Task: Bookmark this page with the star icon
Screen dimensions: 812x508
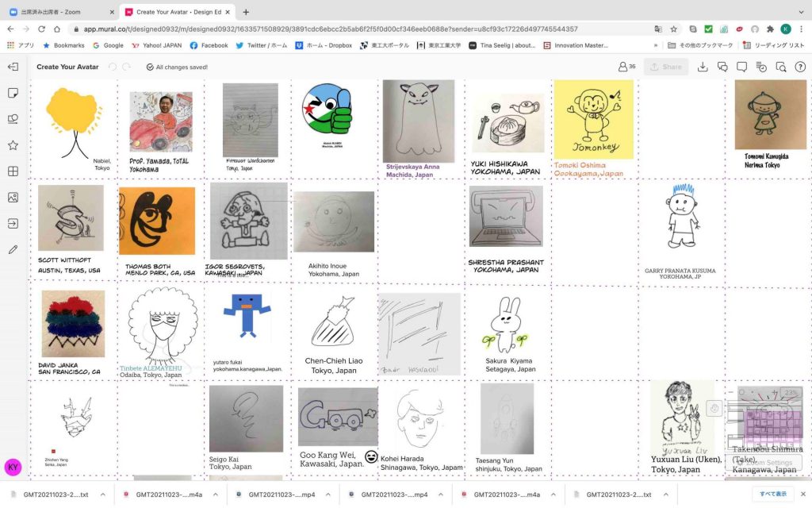Action: [673, 29]
